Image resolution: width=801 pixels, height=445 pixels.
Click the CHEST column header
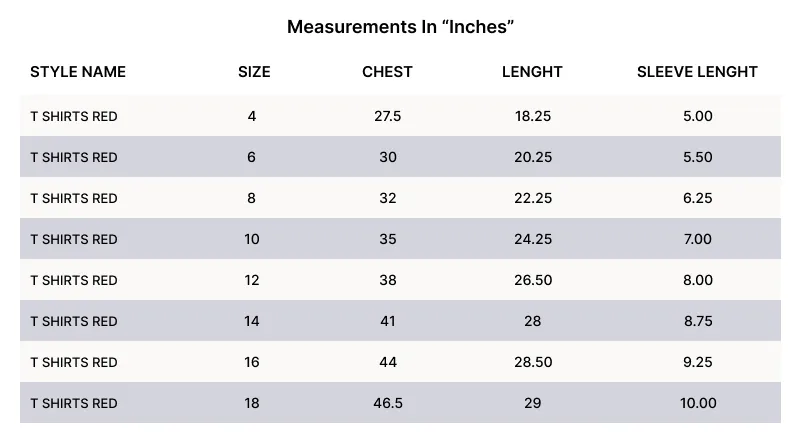[387, 72]
